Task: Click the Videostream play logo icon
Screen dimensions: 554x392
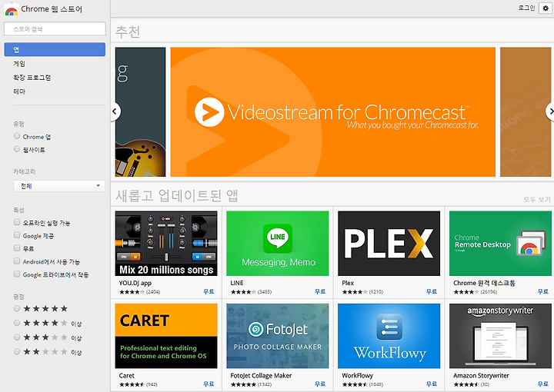Action: tap(209, 112)
